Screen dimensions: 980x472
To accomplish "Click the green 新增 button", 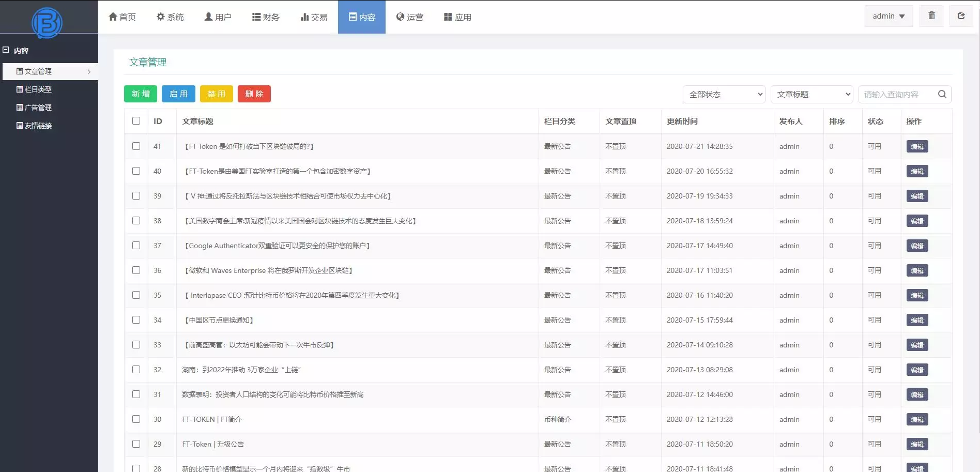I will pyautogui.click(x=140, y=94).
